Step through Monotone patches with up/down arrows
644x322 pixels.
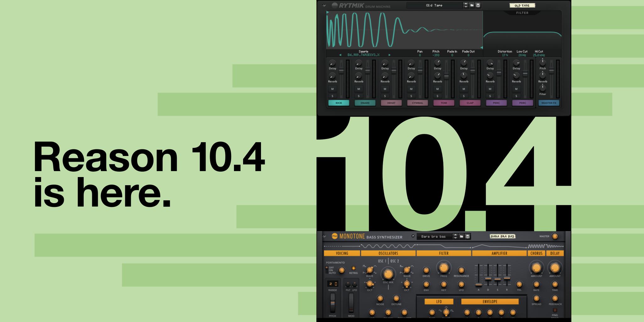455,236
